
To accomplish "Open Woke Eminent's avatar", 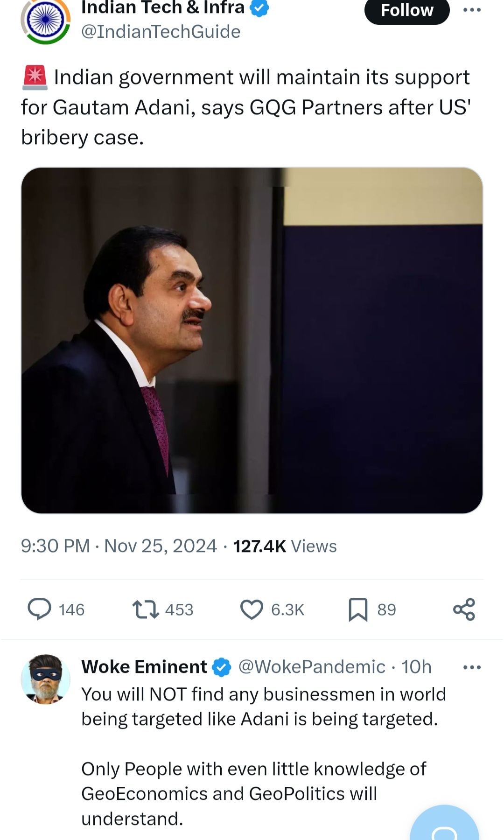I will click(x=45, y=679).
